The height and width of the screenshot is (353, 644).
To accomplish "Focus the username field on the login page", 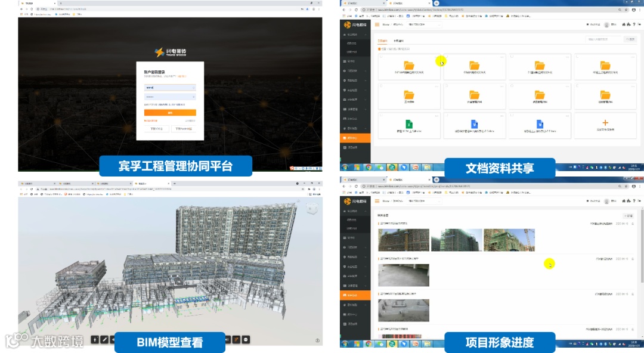I will click(x=169, y=88).
